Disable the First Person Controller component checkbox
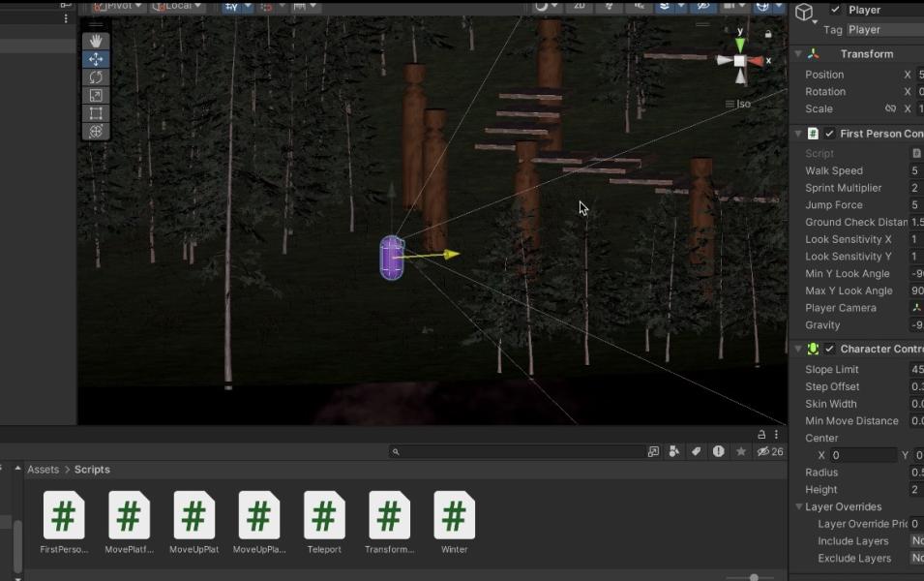 point(830,134)
